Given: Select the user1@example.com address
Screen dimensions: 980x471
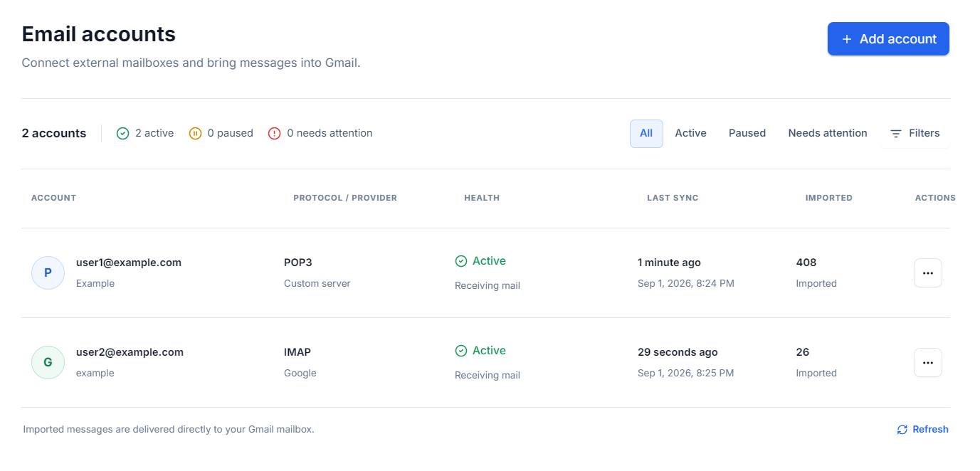Looking at the screenshot, I should coord(129,263).
